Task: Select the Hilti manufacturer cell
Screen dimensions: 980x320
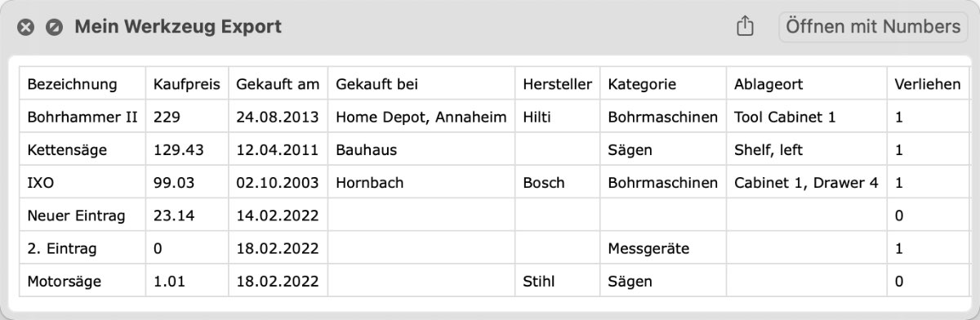Action: point(558,117)
